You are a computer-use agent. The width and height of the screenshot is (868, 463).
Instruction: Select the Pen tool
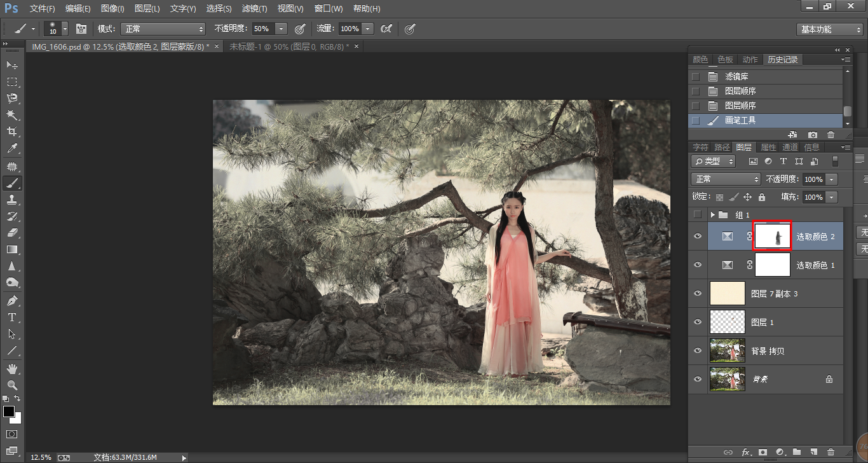click(x=12, y=300)
